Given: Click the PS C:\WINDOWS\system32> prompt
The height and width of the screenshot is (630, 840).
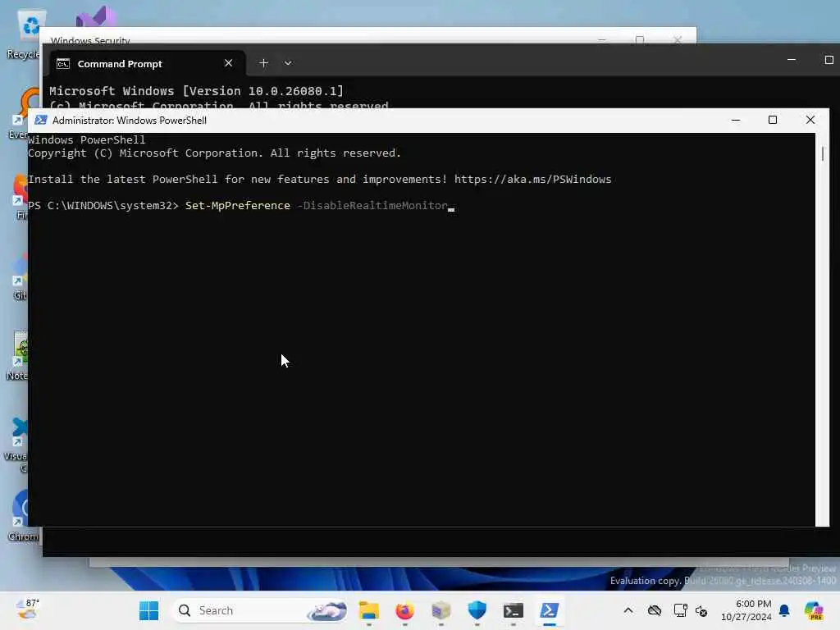Looking at the screenshot, I should 103,206.
